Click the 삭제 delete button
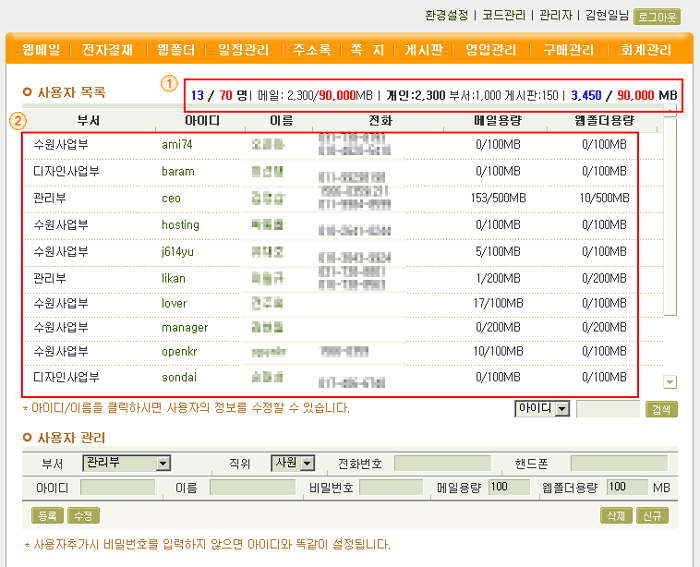 (x=614, y=516)
